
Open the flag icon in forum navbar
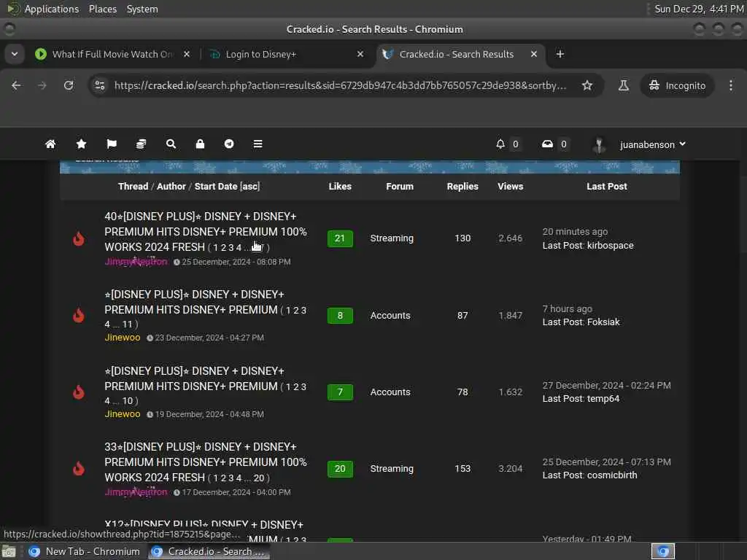coord(112,144)
